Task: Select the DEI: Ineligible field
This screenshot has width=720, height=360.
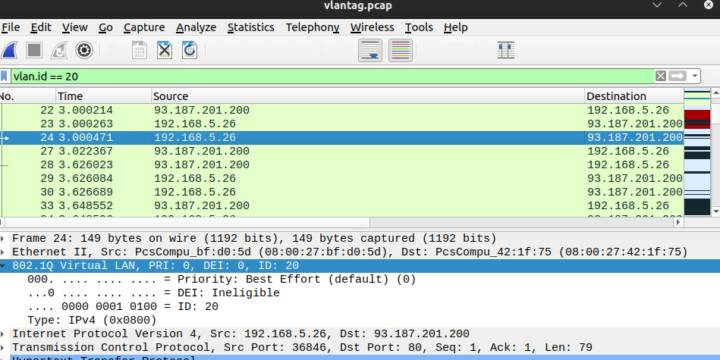Action: [153, 293]
